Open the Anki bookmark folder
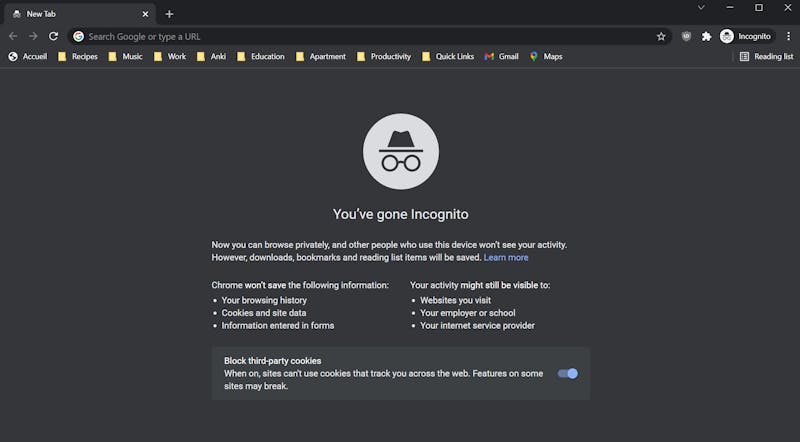 (211, 57)
